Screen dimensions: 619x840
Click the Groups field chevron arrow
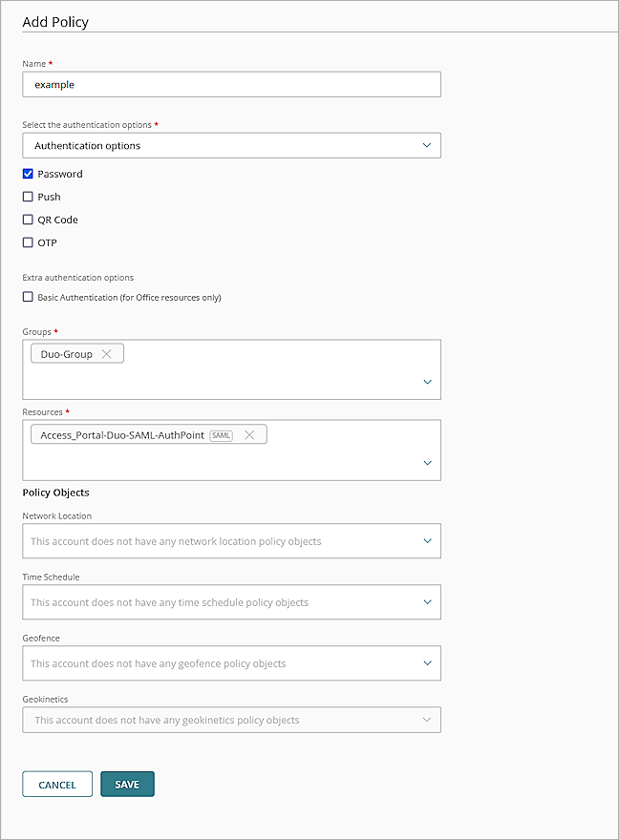click(427, 382)
